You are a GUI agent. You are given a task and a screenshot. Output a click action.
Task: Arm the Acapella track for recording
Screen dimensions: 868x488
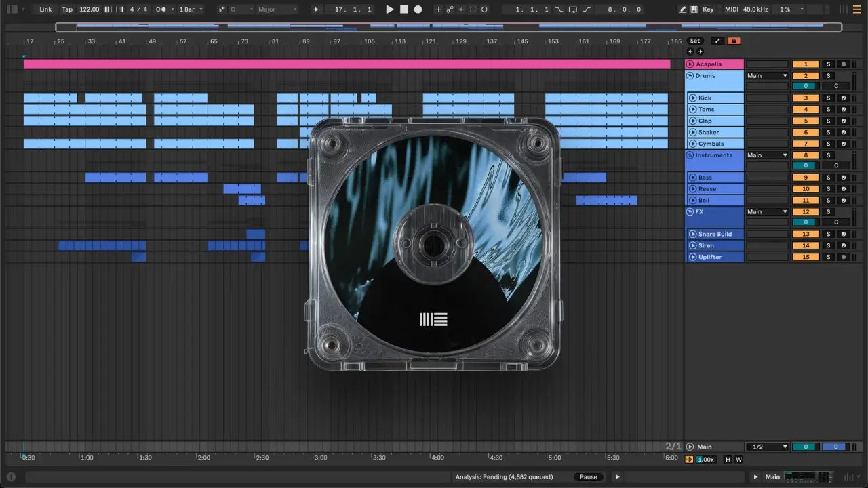[844, 64]
